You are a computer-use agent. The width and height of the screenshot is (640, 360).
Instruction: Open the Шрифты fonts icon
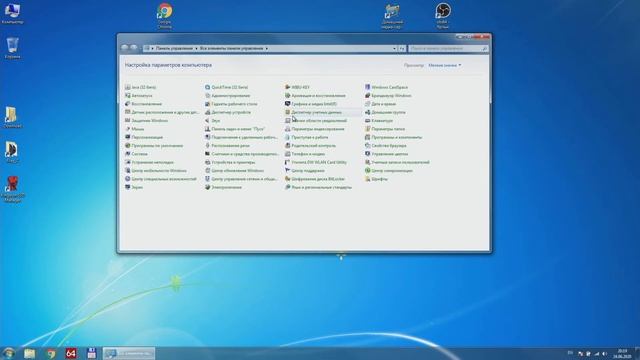tap(367, 179)
